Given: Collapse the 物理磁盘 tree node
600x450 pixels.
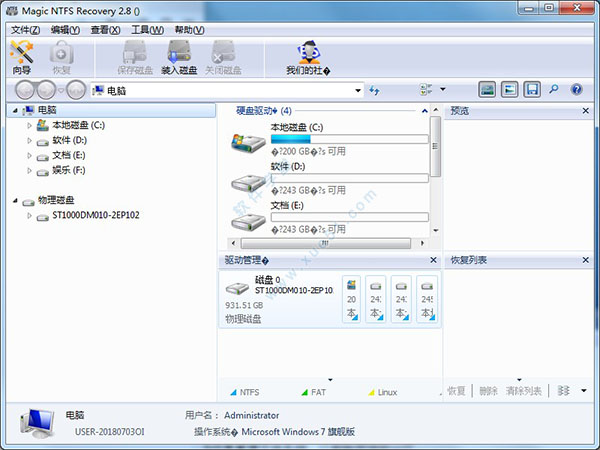Looking at the screenshot, I should coord(15,200).
